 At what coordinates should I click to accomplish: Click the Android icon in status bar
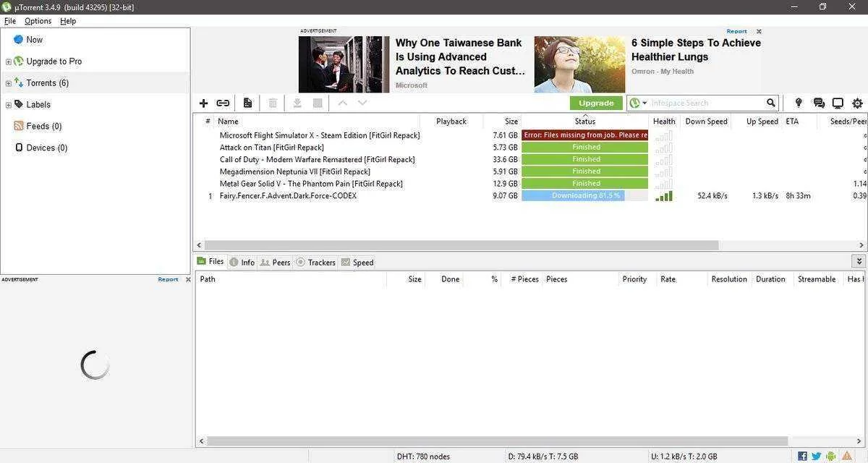[x=830, y=456]
